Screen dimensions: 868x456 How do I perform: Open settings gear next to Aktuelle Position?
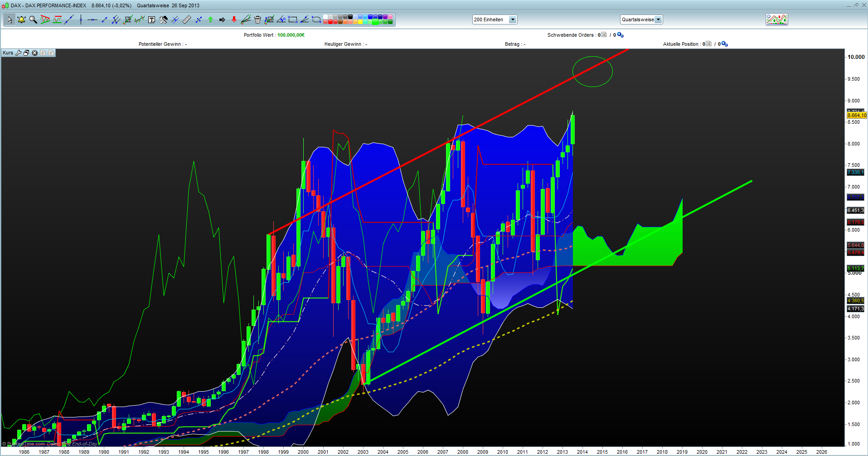[724, 44]
